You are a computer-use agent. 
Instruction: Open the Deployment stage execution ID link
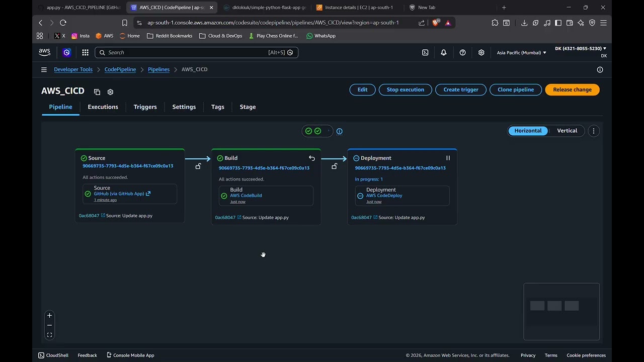[x=400, y=168]
